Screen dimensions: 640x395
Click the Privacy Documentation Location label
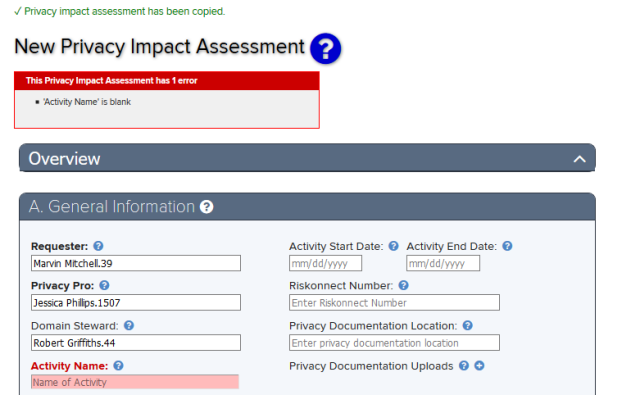[x=373, y=326]
